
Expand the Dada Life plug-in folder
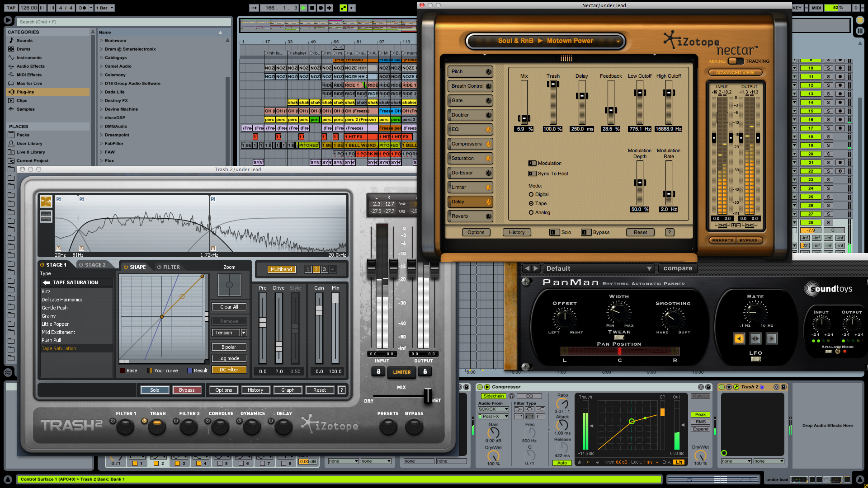(101, 92)
